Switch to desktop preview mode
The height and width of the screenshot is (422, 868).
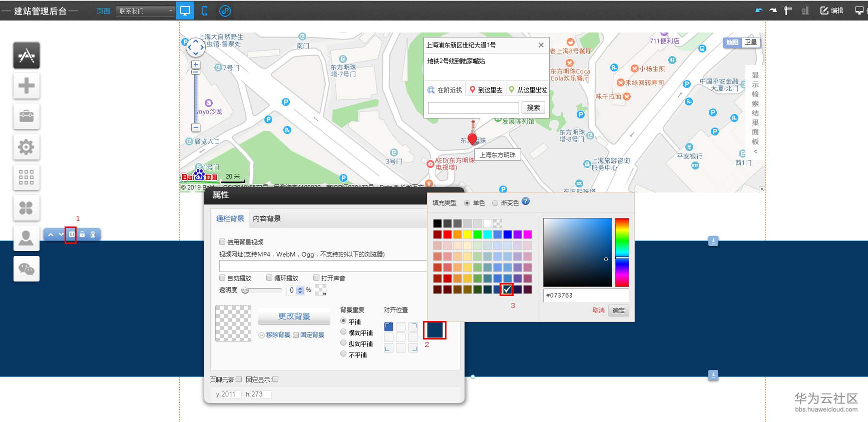[x=185, y=10]
